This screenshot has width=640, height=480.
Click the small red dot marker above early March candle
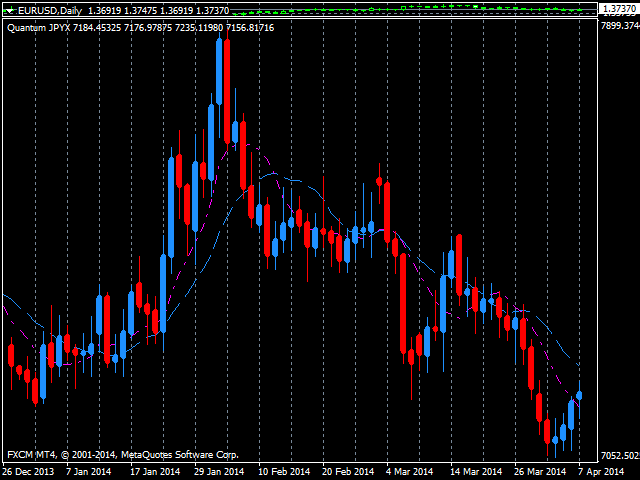tap(379, 181)
